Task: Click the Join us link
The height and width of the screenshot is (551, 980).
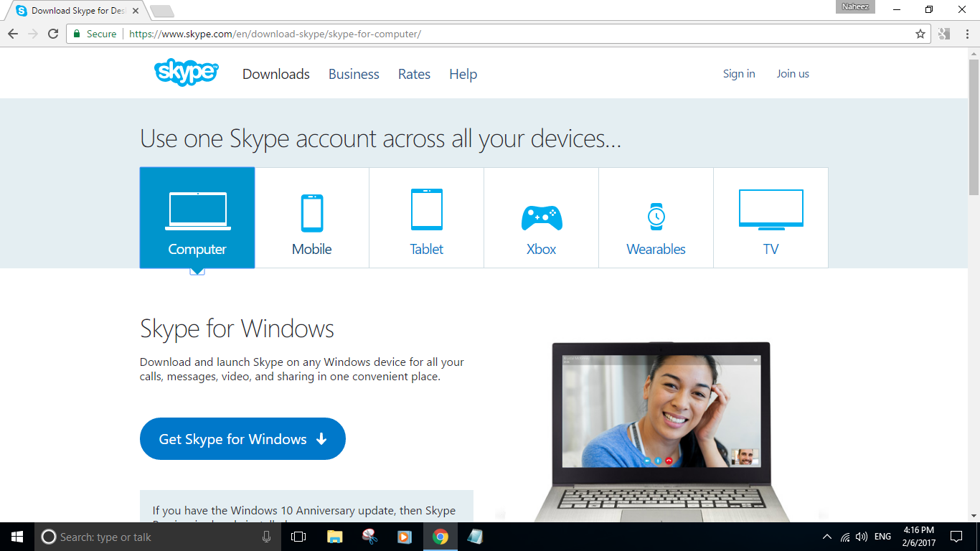Action: click(x=793, y=73)
